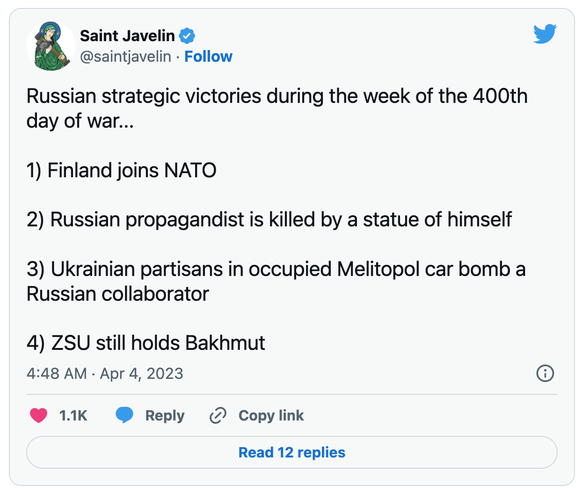Click the blue reply speech bubble icon

pos(124,415)
